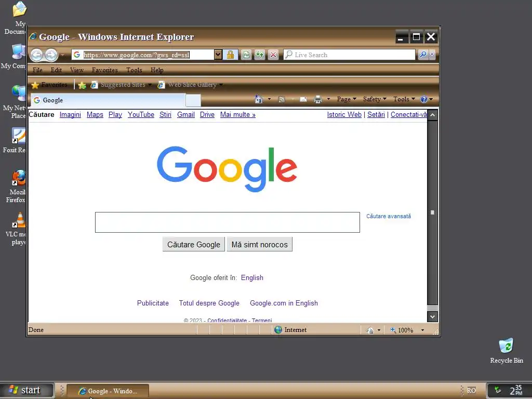
Task: Click the RO language indicator in taskbar
Action: (x=471, y=390)
